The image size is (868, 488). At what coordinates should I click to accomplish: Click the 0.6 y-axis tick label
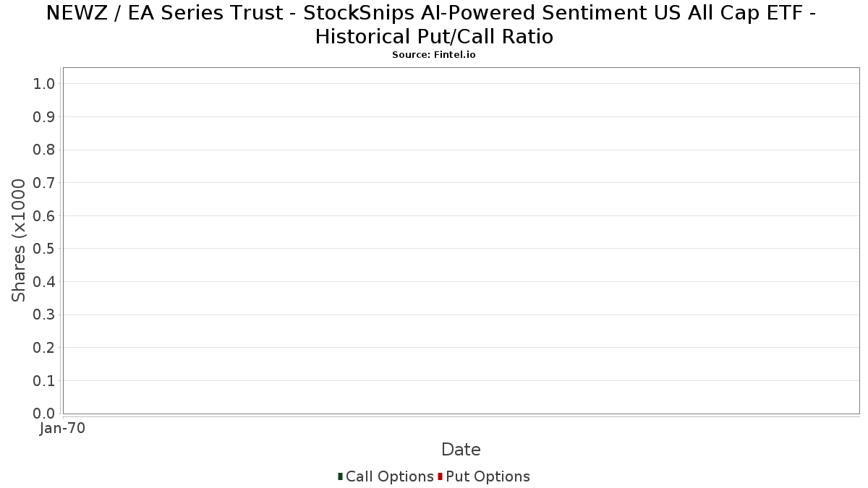click(x=44, y=216)
